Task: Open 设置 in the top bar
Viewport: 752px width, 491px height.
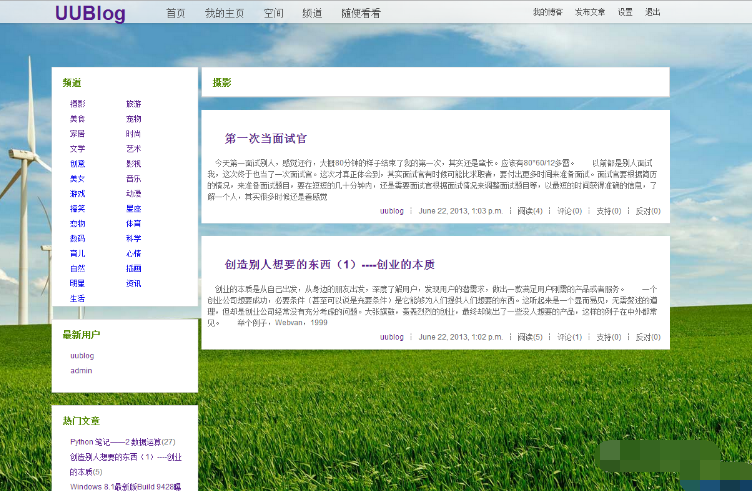Action: pyautogui.click(x=625, y=12)
